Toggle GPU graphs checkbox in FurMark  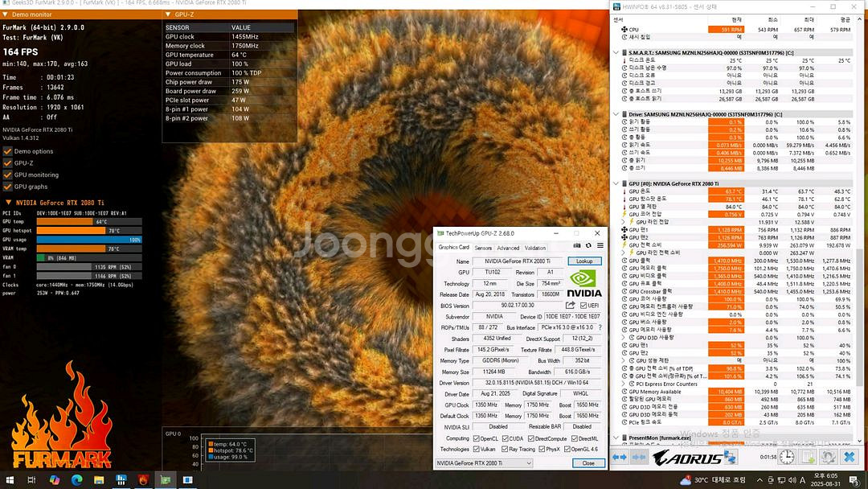click(7, 187)
